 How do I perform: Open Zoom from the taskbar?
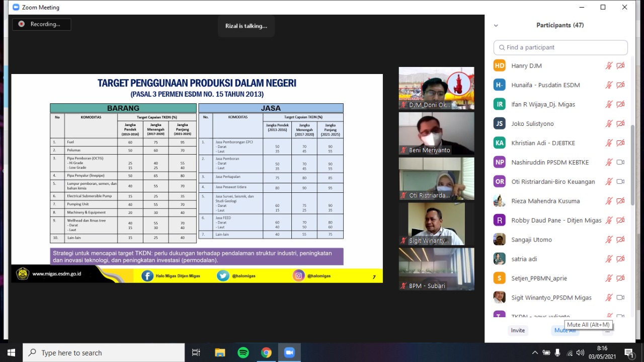pos(289,352)
